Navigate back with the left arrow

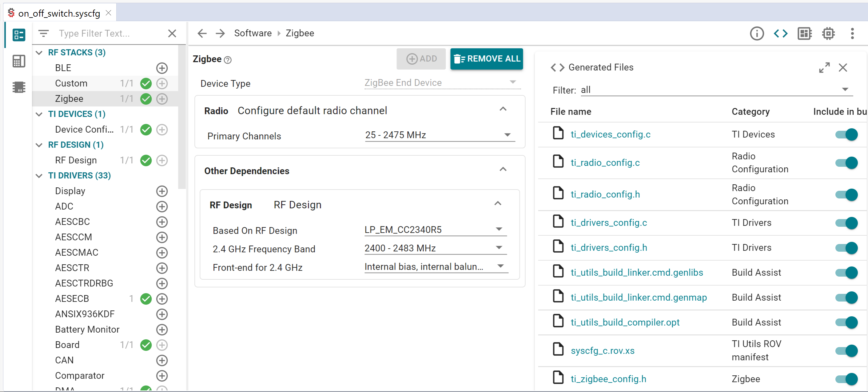coord(202,33)
